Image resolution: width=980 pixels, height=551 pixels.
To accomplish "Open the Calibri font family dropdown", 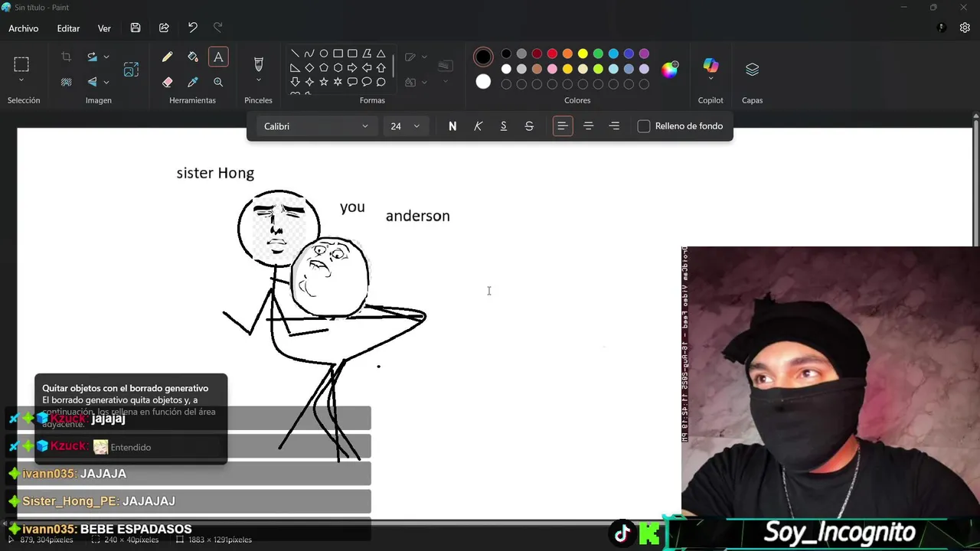I will 315,126.
